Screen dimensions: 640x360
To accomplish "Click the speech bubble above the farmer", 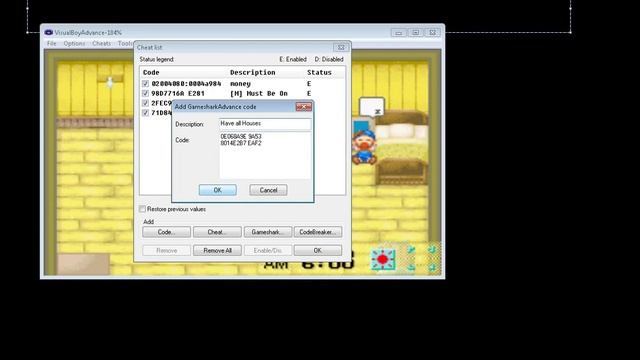I will 372,107.
